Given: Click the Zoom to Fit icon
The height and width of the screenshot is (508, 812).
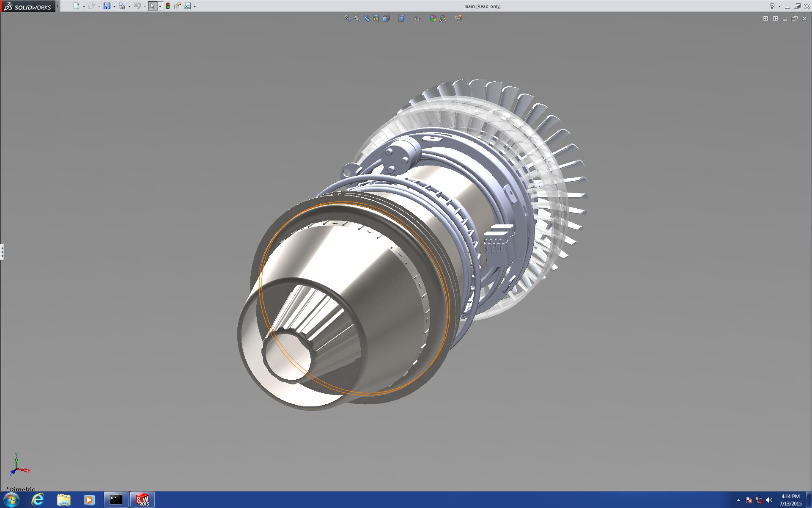Looking at the screenshot, I should [x=347, y=18].
